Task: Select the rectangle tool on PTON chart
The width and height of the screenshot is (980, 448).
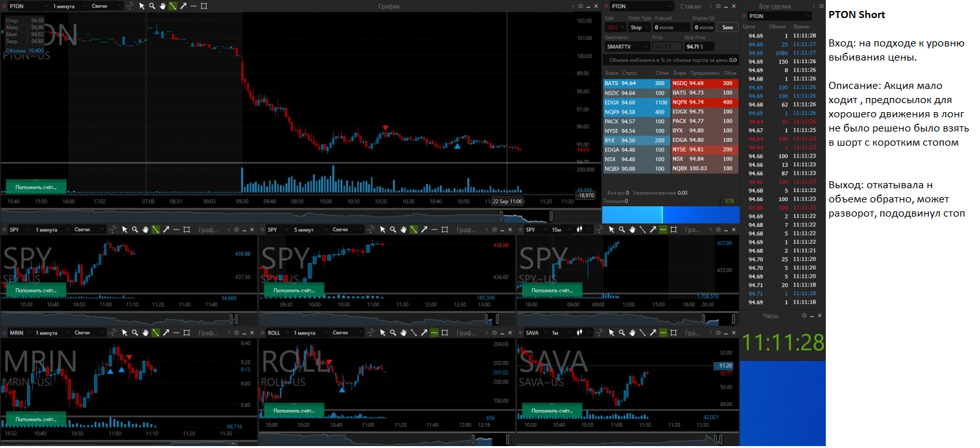Action: [x=205, y=6]
